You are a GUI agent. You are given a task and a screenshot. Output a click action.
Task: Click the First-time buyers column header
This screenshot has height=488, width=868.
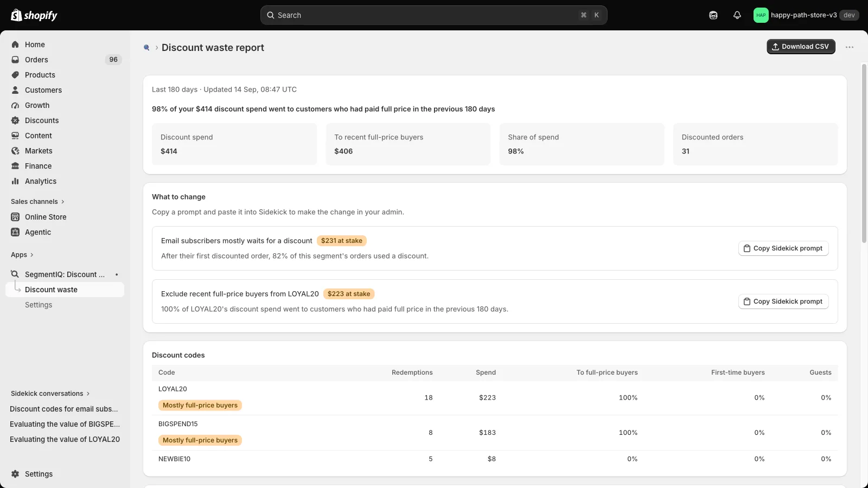tap(738, 373)
